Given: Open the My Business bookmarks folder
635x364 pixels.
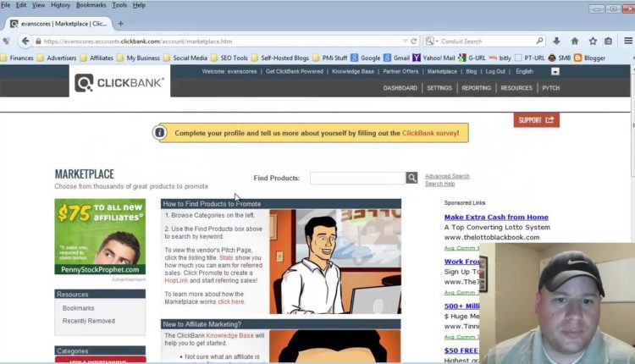Looking at the screenshot, I should (138, 58).
